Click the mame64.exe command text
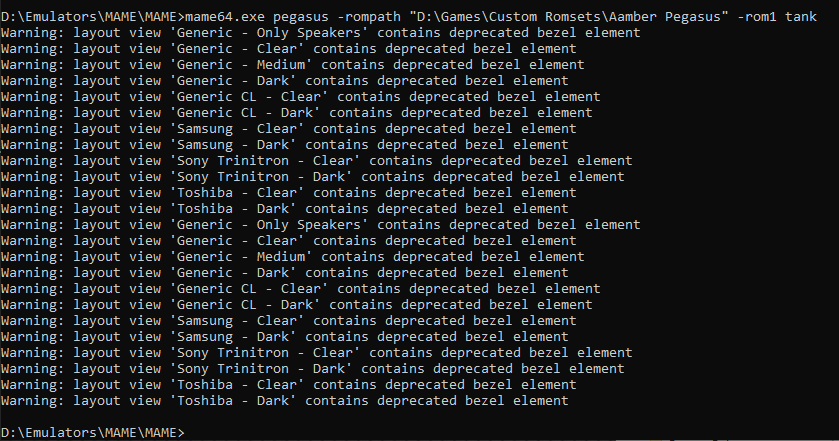 coord(225,17)
